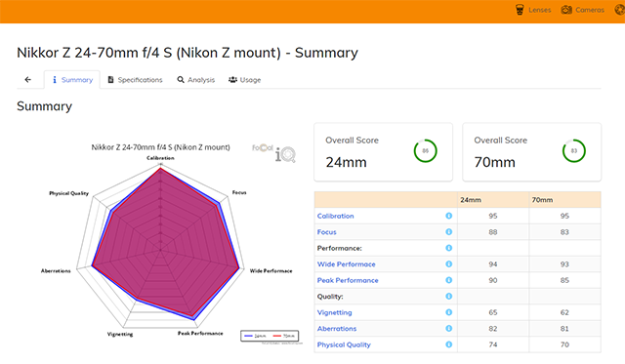625x364 pixels.
Task: Click the red 70mm legend entry
Action: [284, 336]
